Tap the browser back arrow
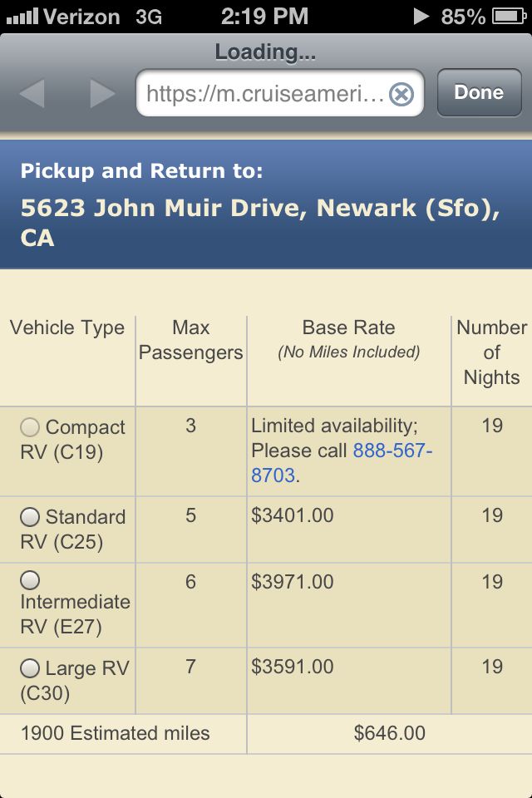Image resolution: width=532 pixels, height=798 pixels. click(x=32, y=93)
